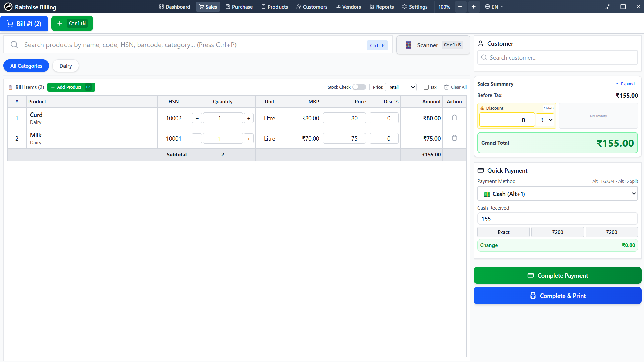The image size is (644, 362).
Task: Open Settings from top bar
Action: tap(415, 7)
